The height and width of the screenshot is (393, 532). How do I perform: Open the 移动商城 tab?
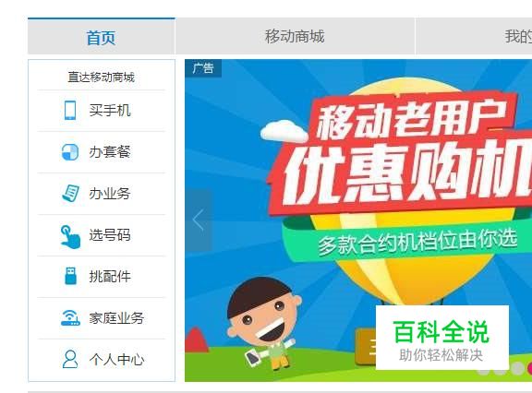(x=295, y=37)
